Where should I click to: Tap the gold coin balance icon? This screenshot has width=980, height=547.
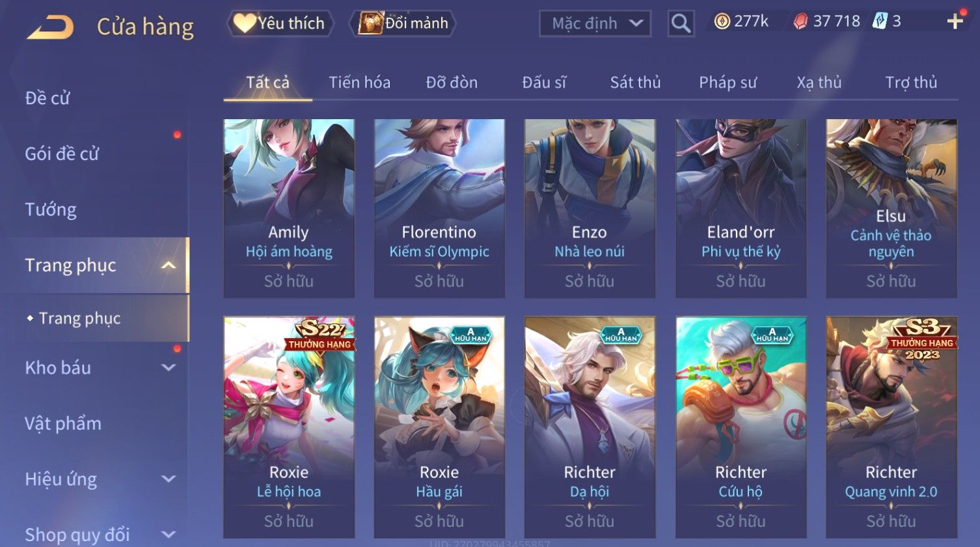click(722, 21)
